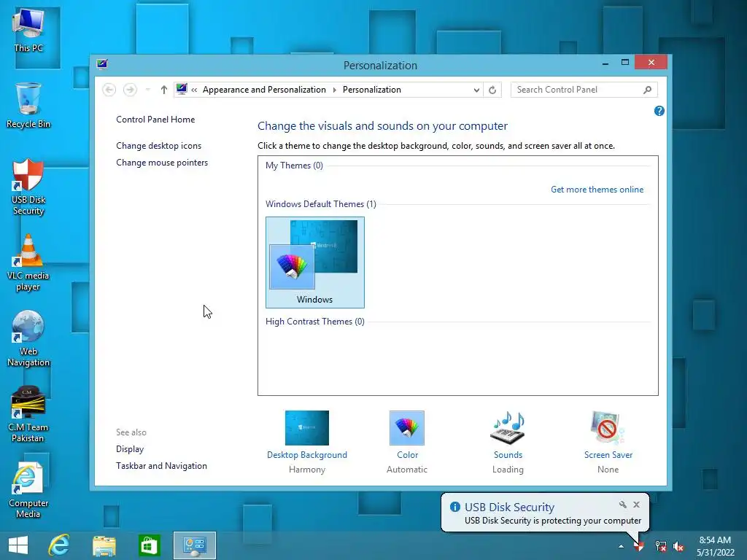Show hidden tray icons arrow

[621, 546]
